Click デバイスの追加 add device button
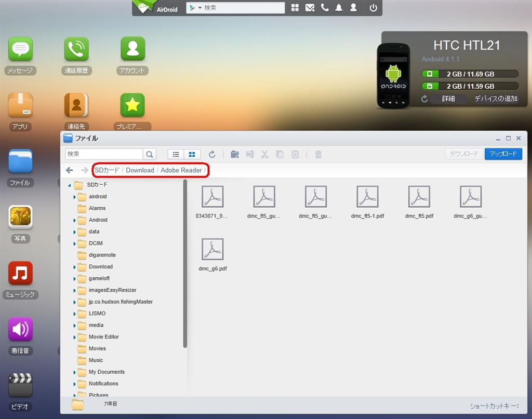Viewport: 532px width, 419px height. (496, 99)
